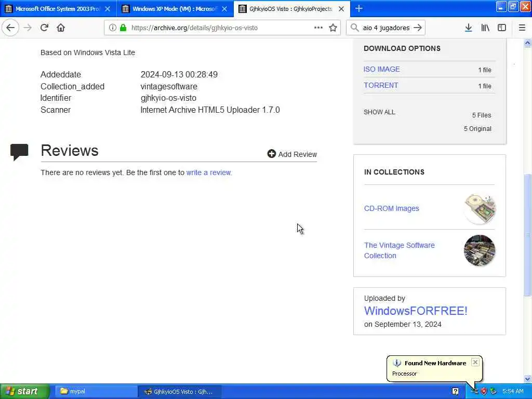Click the scrollbar up arrow
Screen dimensions: 532x399
tap(527, 43)
